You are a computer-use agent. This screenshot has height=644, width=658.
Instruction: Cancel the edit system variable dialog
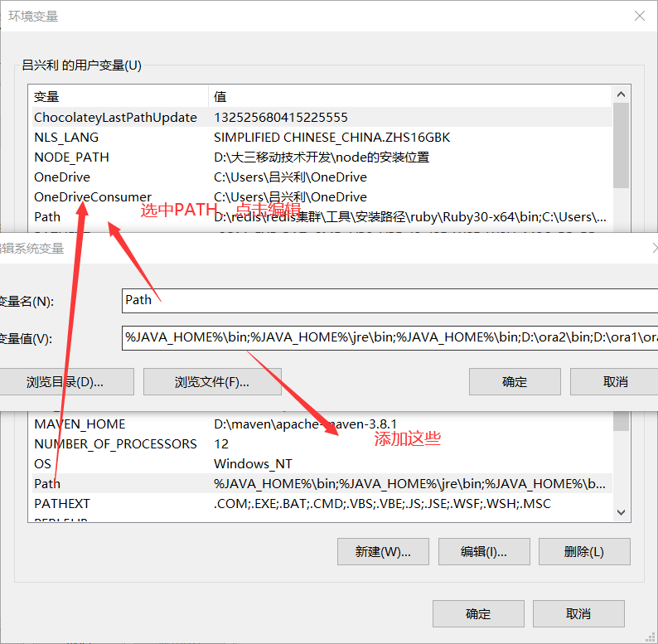pos(614,382)
